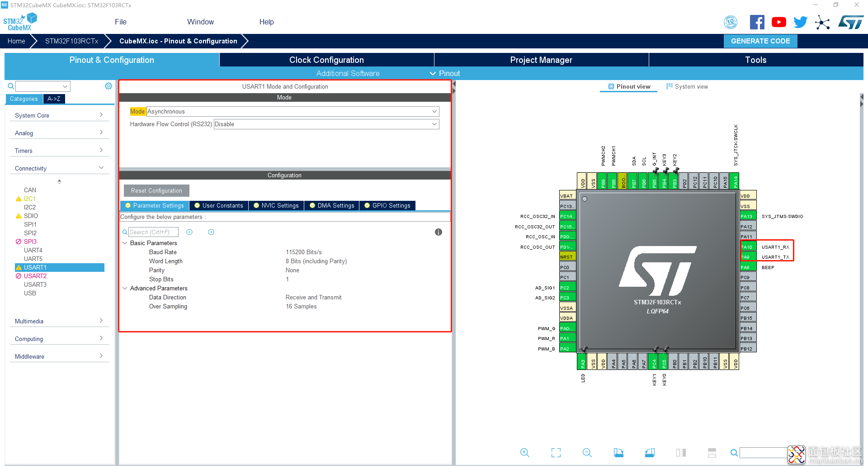Open the Window menu
The width and height of the screenshot is (868, 469).
coord(200,22)
